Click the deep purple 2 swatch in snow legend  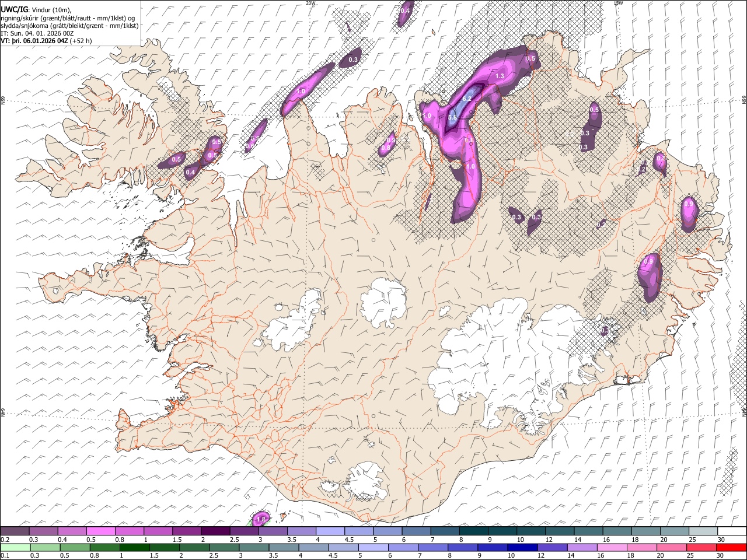(215, 531)
